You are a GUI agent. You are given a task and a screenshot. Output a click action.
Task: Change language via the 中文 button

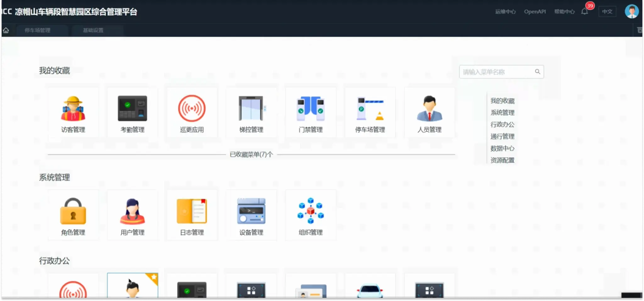(607, 12)
